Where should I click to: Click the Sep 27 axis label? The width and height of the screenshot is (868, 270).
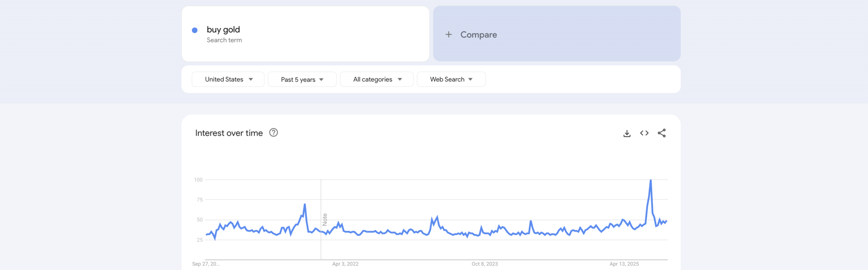(x=206, y=264)
